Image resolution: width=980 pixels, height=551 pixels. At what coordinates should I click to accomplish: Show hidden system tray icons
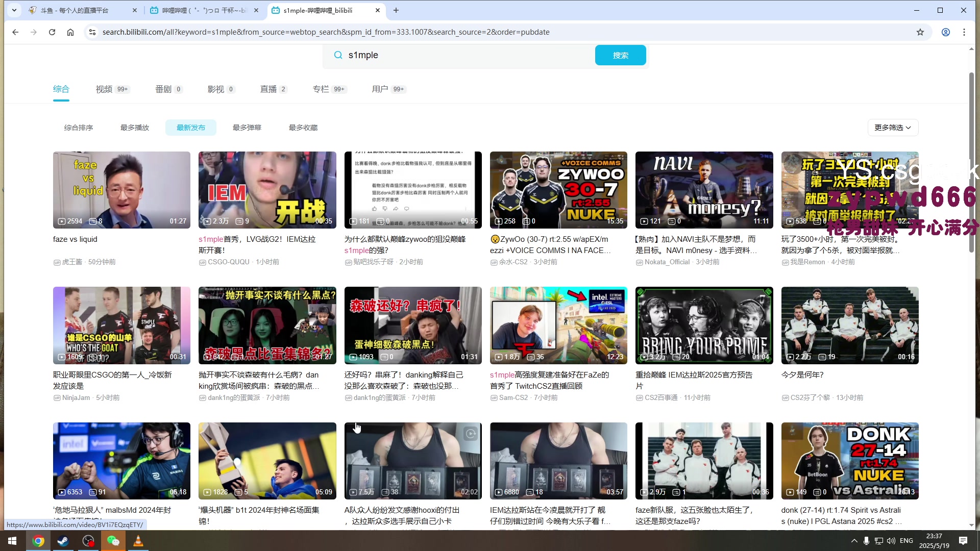(x=854, y=541)
